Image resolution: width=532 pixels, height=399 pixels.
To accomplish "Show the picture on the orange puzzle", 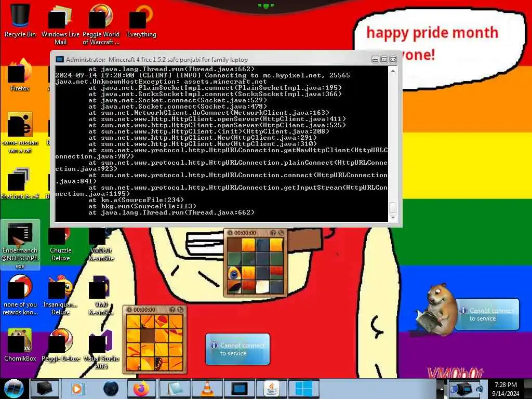I will coord(172,310).
